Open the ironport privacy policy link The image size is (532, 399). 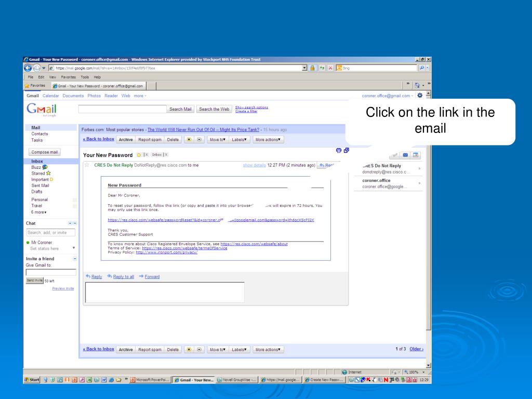(x=167, y=252)
